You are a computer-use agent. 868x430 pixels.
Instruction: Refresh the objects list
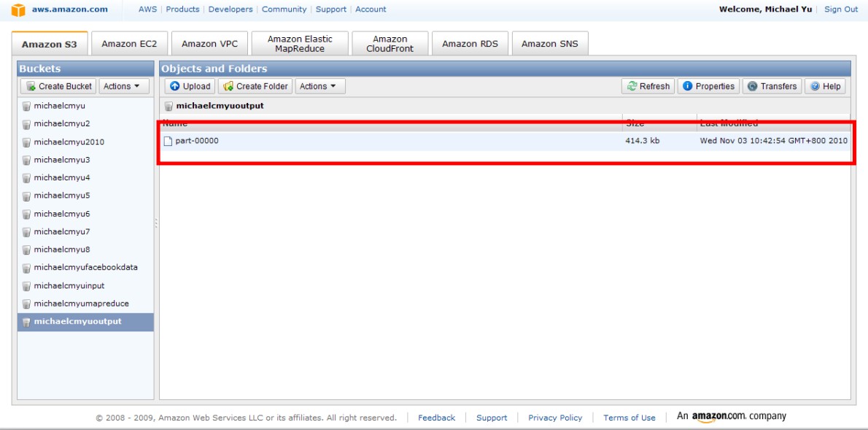[x=648, y=86]
